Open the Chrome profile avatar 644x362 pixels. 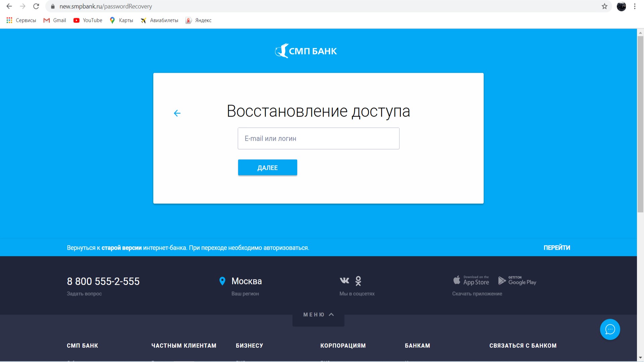click(x=621, y=6)
